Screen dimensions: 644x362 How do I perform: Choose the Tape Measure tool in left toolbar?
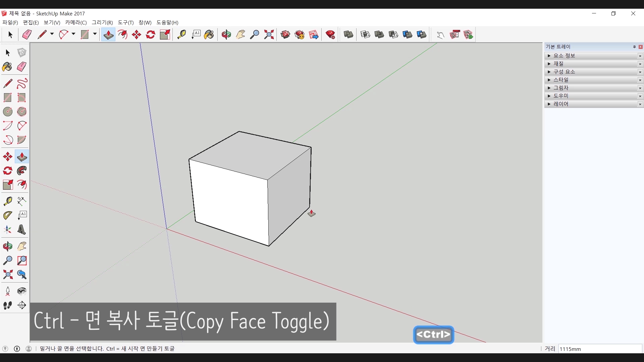point(7,201)
